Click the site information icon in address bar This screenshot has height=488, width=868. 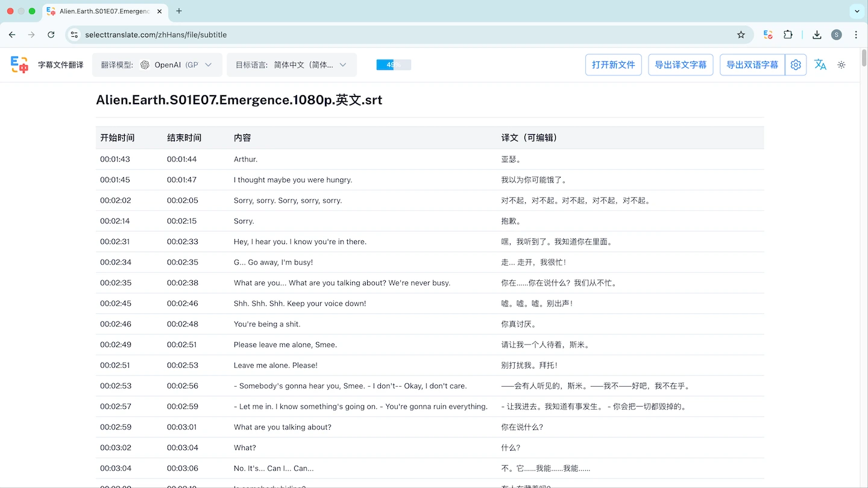click(75, 35)
